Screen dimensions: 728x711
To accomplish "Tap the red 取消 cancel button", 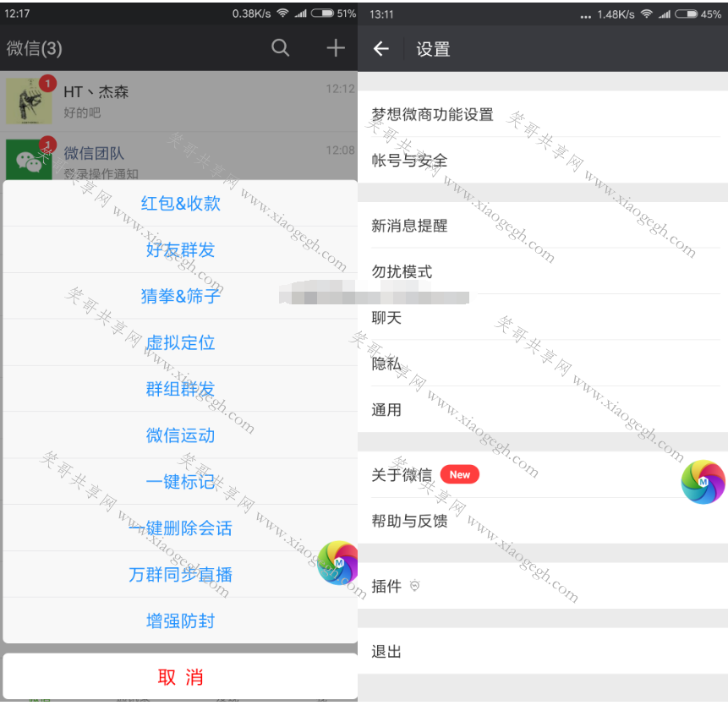I will point(180,676).
